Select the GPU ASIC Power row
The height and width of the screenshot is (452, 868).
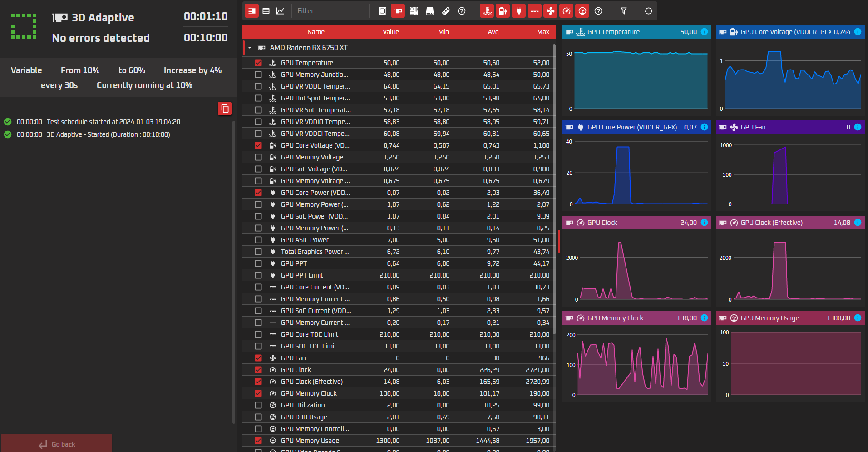[399, 240]
